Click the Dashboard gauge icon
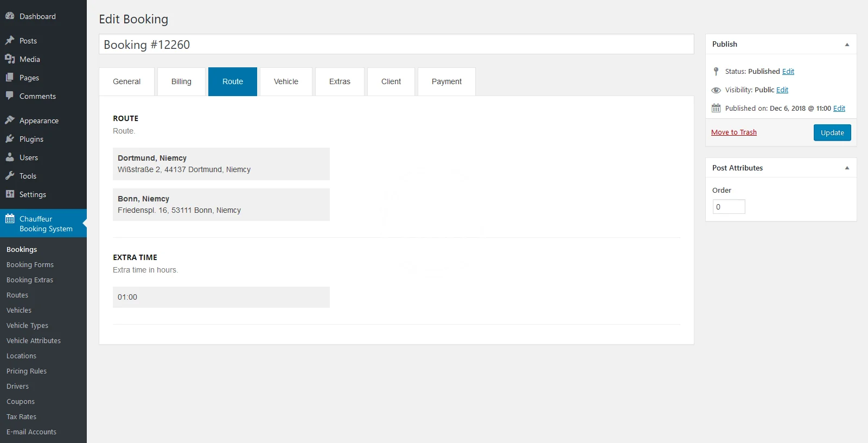This screenshot has height=443, width=868. tap(10, 16)
